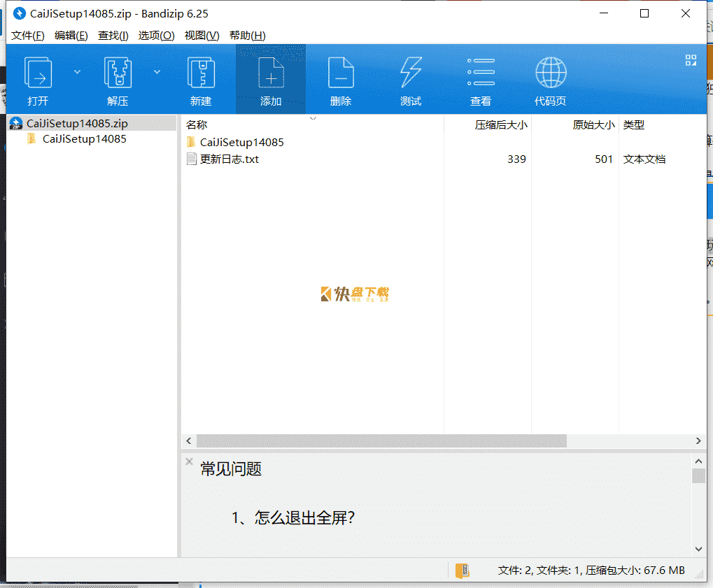Click the Open (打开) toolbar icon

tap(38, 73)
